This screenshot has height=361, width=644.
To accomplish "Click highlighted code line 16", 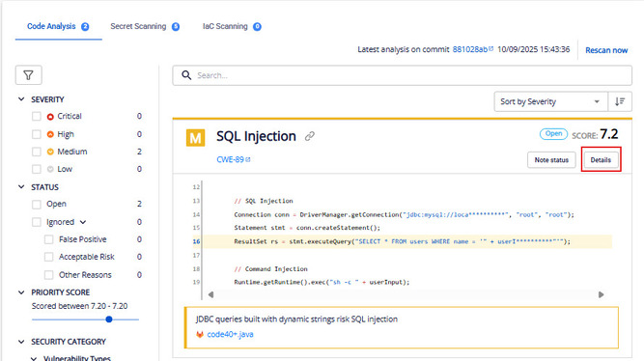I will (x=403, y=241).
